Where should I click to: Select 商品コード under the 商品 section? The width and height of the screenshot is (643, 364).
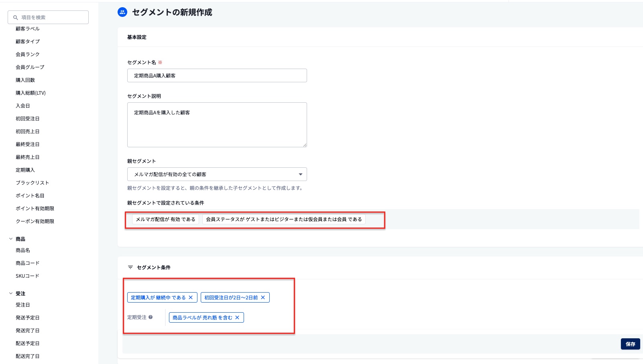coord(27,263)
